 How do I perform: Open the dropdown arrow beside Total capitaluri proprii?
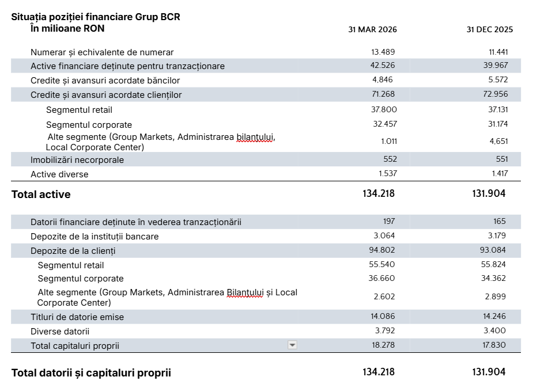point(292,345)
